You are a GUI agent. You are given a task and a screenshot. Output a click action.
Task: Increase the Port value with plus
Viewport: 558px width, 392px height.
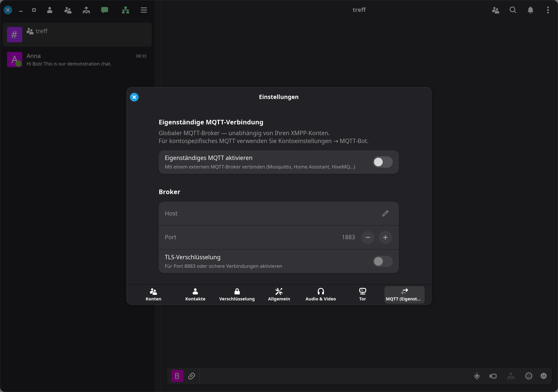(x=385, y=237)
